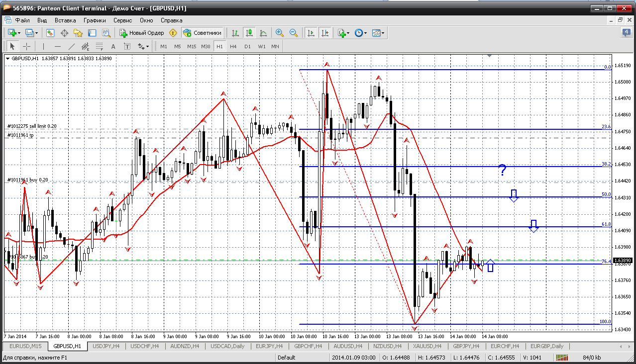Expand the Profiles dropdown arrow
The width and height of the screenshot is (636, 364).
[x=36, y=33]
